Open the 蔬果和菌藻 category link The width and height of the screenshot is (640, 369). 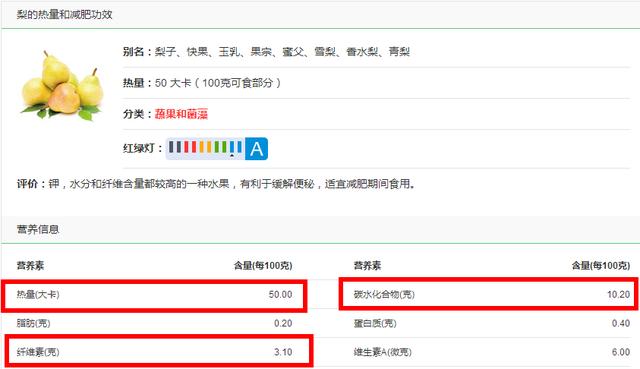[x=181, y=114]
